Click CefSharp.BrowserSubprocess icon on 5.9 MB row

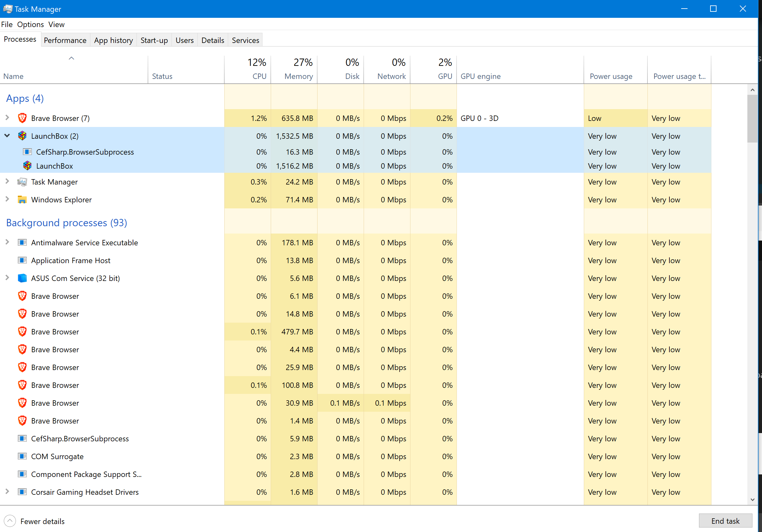(x=22, y=438)
